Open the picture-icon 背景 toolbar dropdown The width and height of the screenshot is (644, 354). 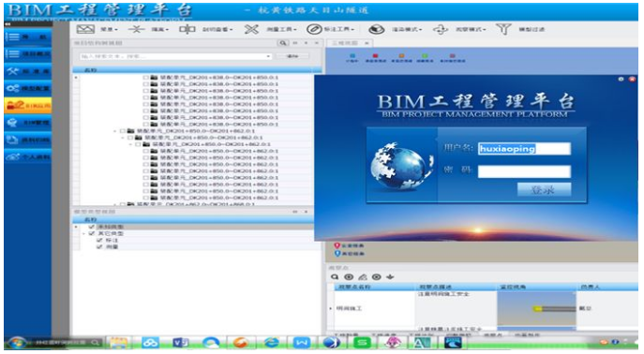(97, 29)
